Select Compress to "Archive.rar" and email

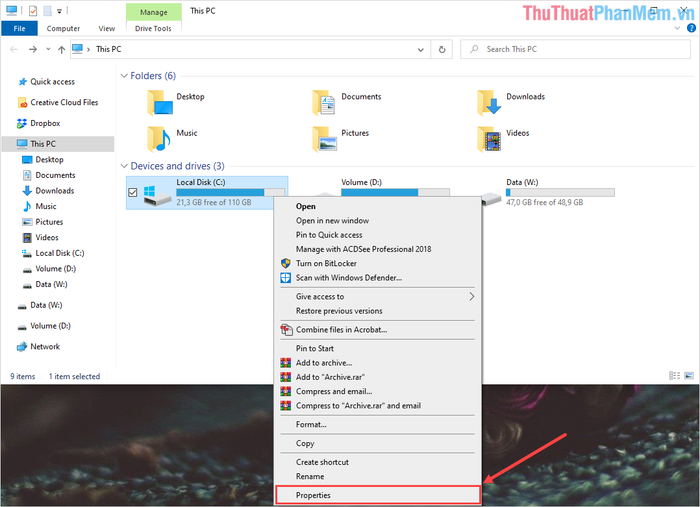(378, 406)
